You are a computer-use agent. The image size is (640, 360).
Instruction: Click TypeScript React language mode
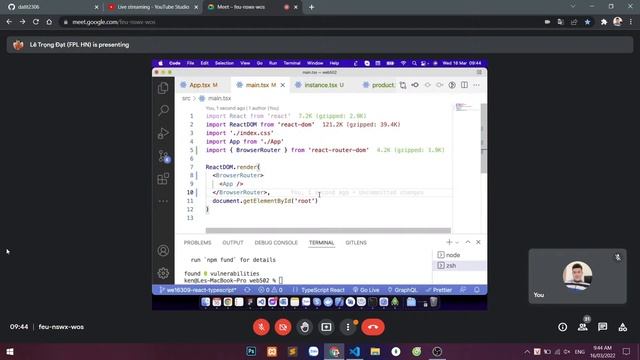point(322,290)
